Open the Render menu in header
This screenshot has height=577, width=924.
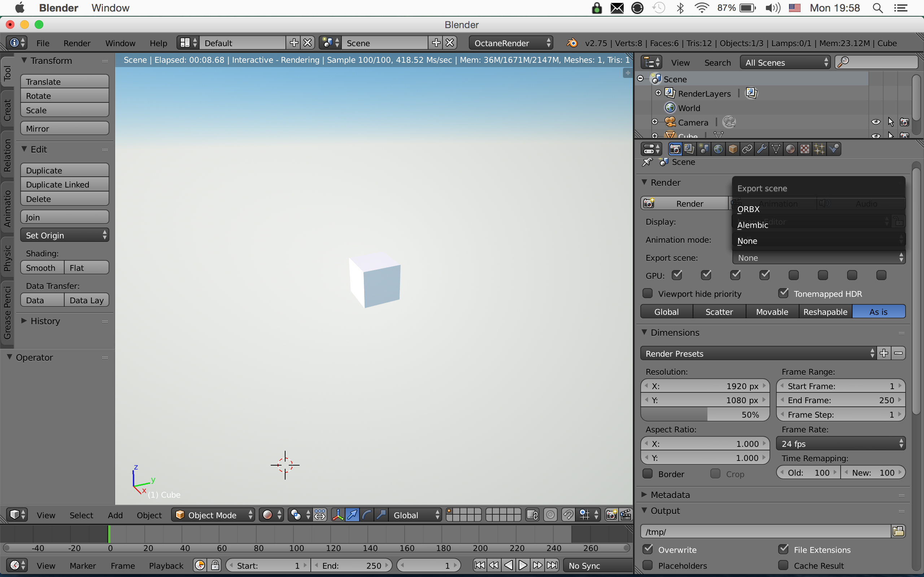point(77,43)
